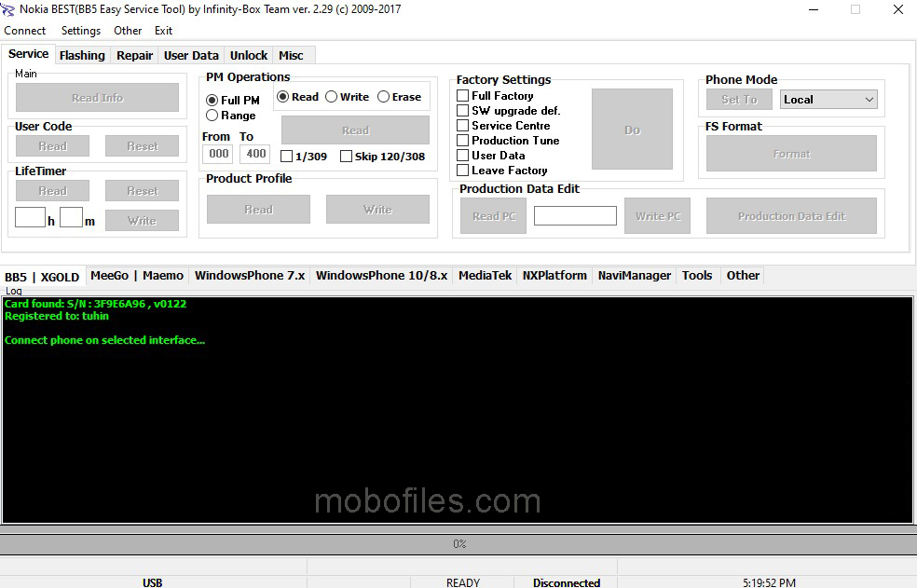Screen dimensions: 917x588
Task: Select the Other platform tab
Action: coord(743,276)
